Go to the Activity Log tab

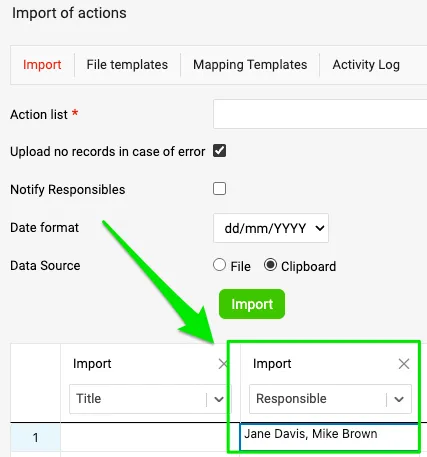366,65
